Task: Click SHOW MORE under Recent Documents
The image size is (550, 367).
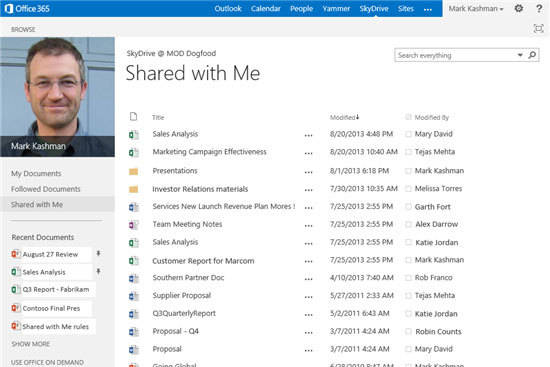Action: (x=31, y=344)
